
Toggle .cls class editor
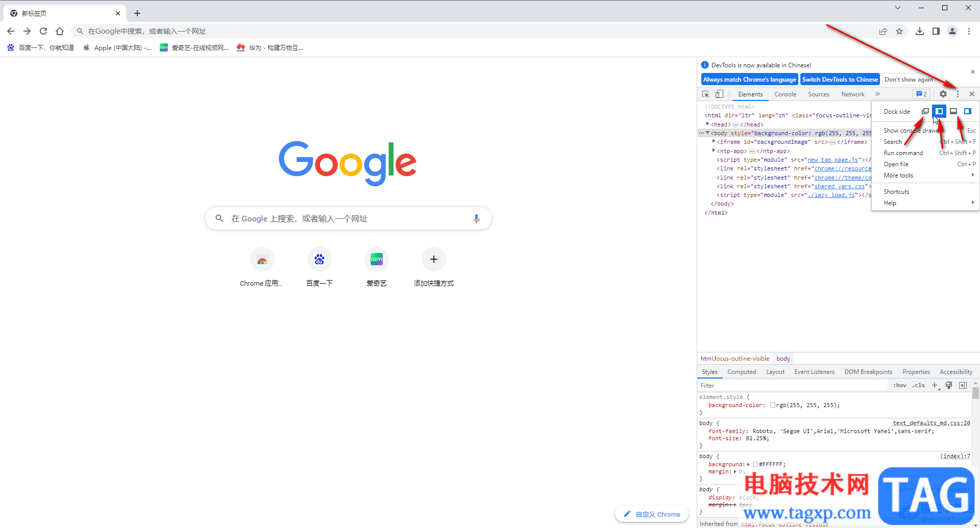919,386
